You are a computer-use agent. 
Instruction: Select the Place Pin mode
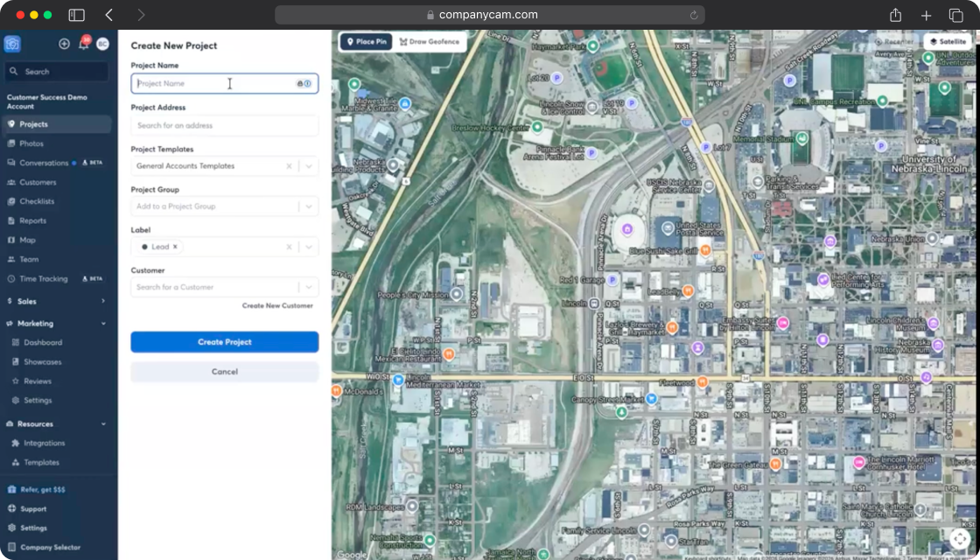(367, 42)
